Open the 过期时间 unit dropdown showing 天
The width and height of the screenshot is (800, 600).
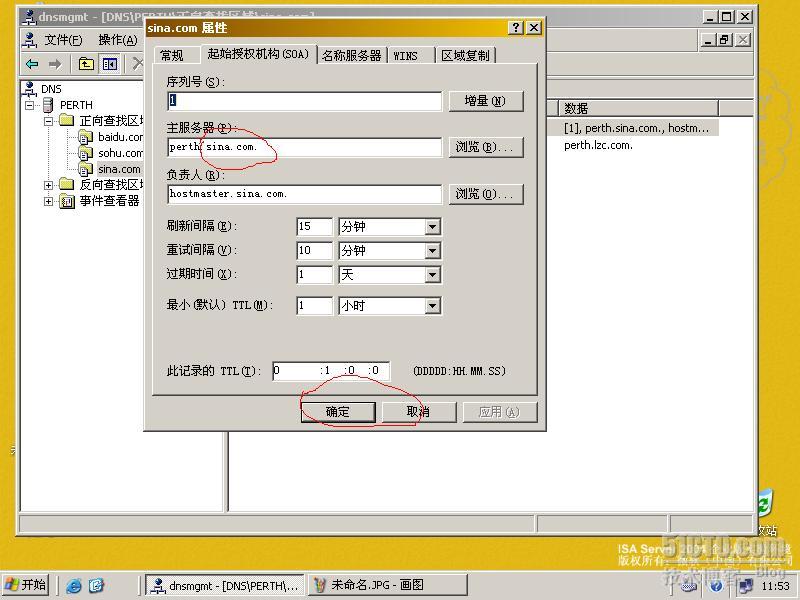tap(432, 275)
